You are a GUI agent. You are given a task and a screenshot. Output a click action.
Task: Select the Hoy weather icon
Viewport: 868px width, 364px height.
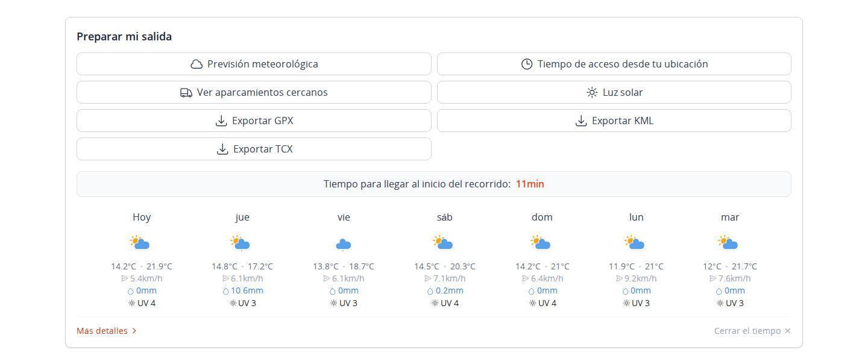[140, 243]
